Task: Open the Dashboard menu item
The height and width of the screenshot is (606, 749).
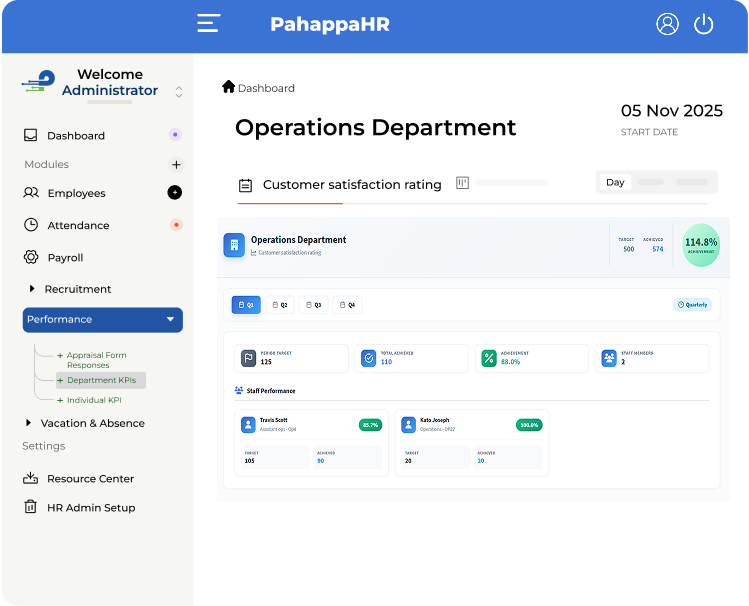Action: point(76,135)
